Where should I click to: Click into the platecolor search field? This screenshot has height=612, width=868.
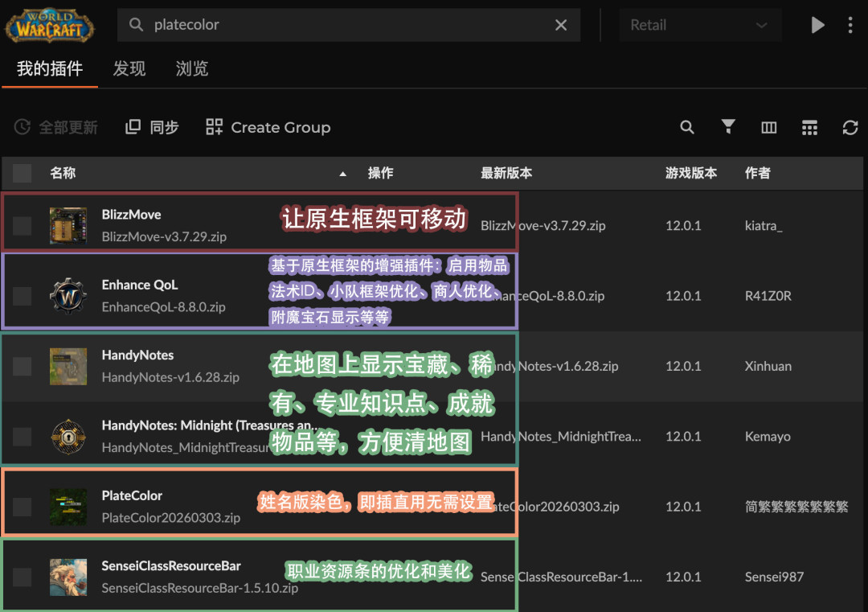349,25
